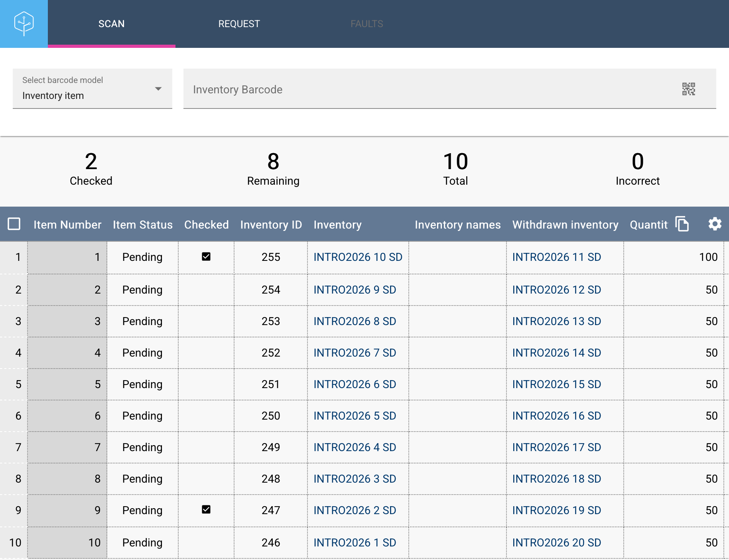Expand the Select barcode model dropdown

[93, 89]
